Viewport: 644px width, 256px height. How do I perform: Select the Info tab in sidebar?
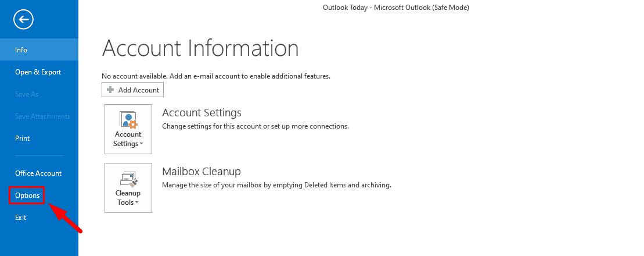[21, 50]
